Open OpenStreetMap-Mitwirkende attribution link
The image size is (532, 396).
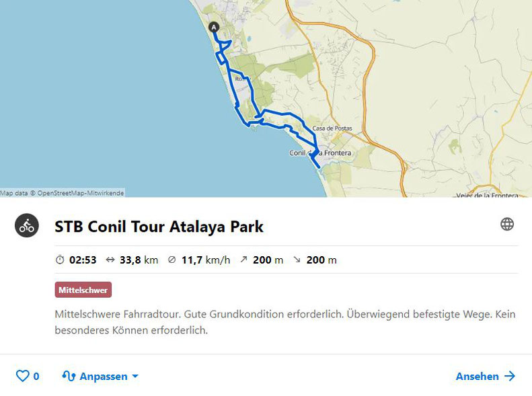point(81,193)
